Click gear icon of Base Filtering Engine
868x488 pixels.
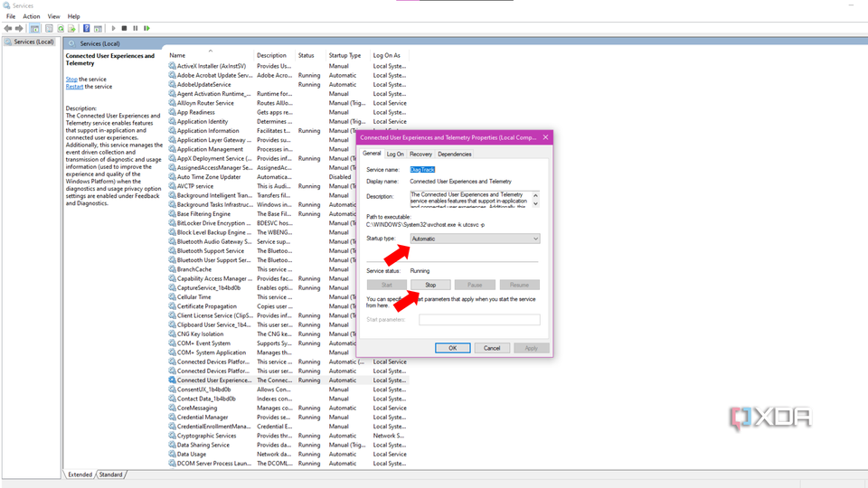click(172, 214)
